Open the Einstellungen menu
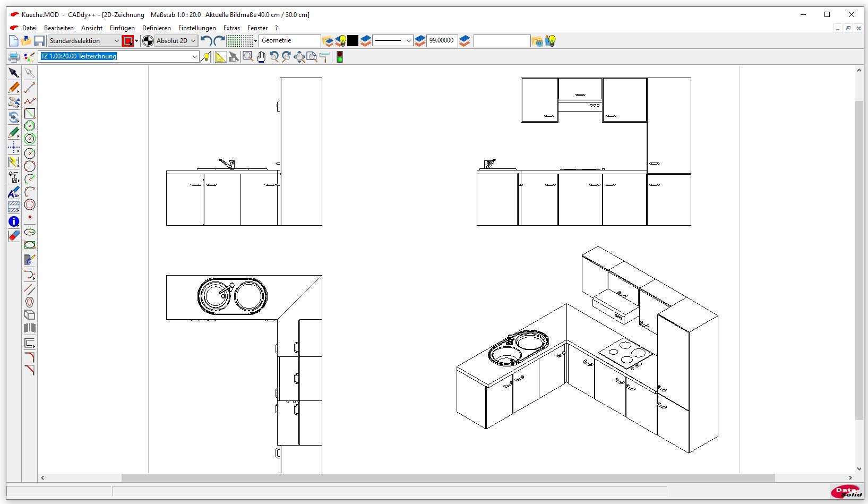The height and width of the screenshot is (504, 868). [x=197, y=28]
